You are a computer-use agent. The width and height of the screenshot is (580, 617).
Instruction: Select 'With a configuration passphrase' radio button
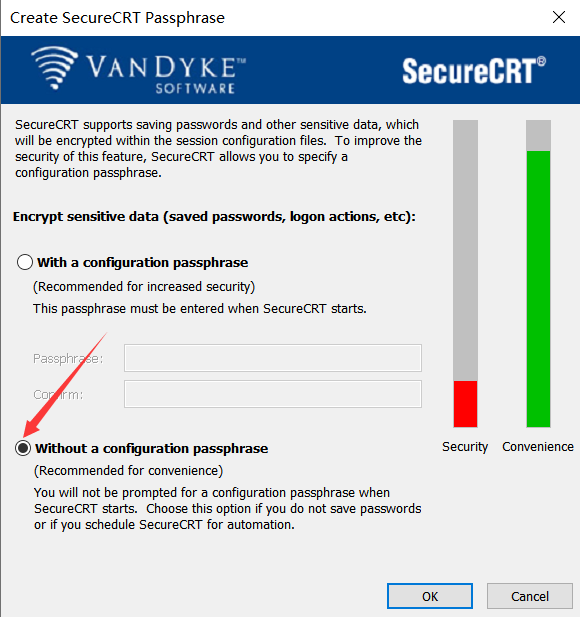24,262
